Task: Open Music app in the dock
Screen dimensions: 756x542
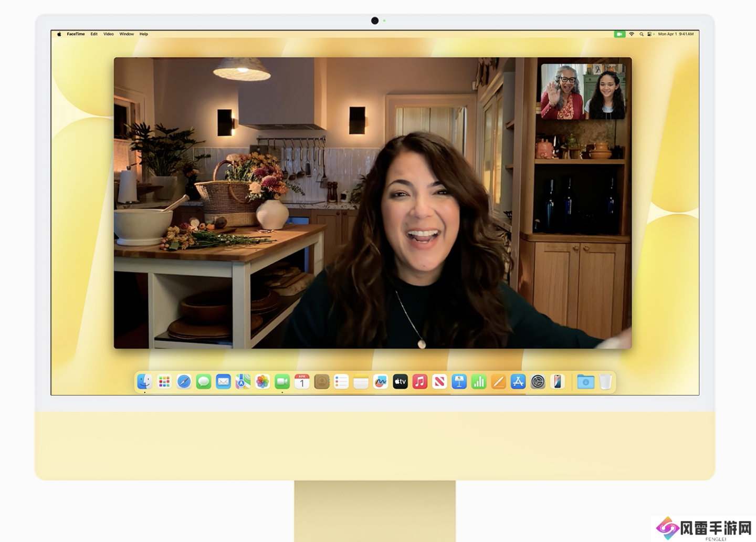Action: coord(420,382)
